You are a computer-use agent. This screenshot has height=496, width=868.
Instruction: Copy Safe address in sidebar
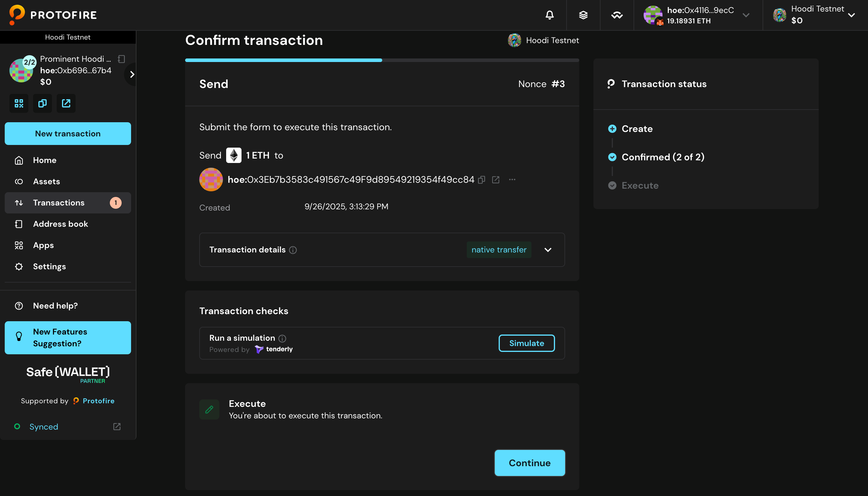(x=43, y=103)
